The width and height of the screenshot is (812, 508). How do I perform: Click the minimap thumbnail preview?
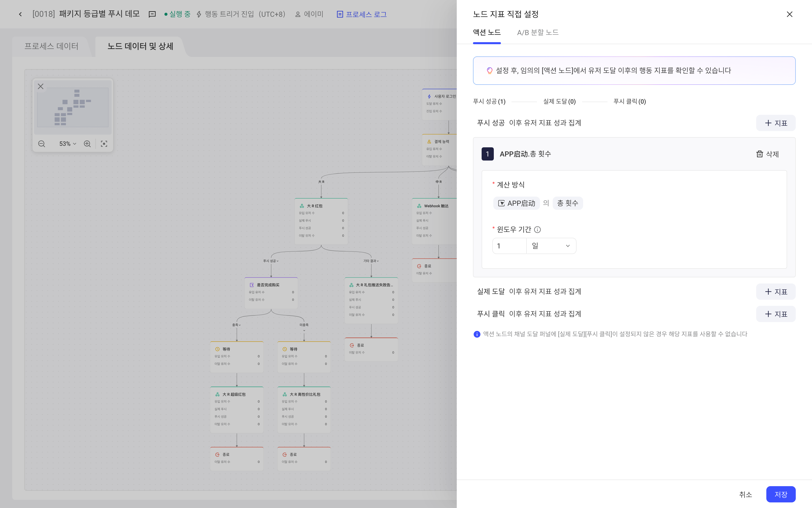(x=73, y=107)
